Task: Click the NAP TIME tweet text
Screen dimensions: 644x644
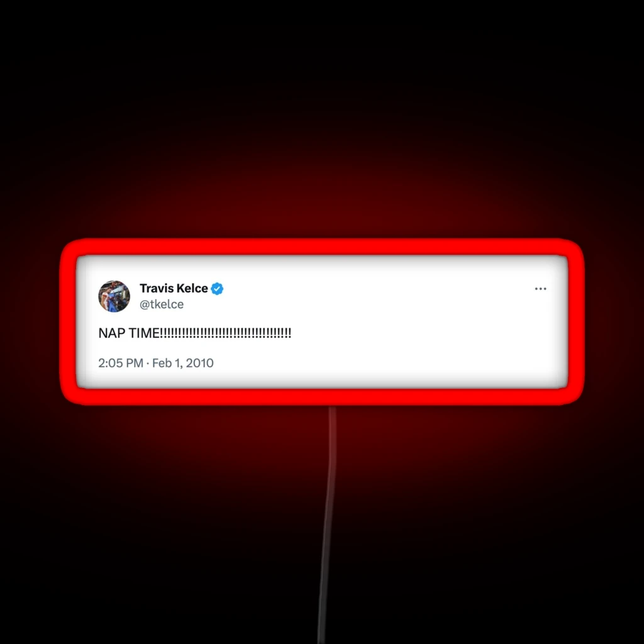Action: (x=195, y=333)
